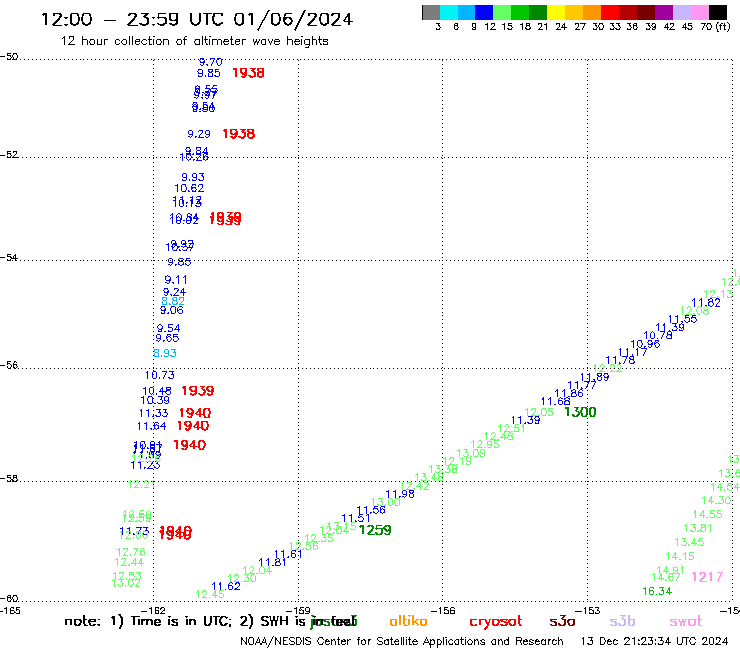Click the 12.45 value near -60 latitude

pos(210,594)
